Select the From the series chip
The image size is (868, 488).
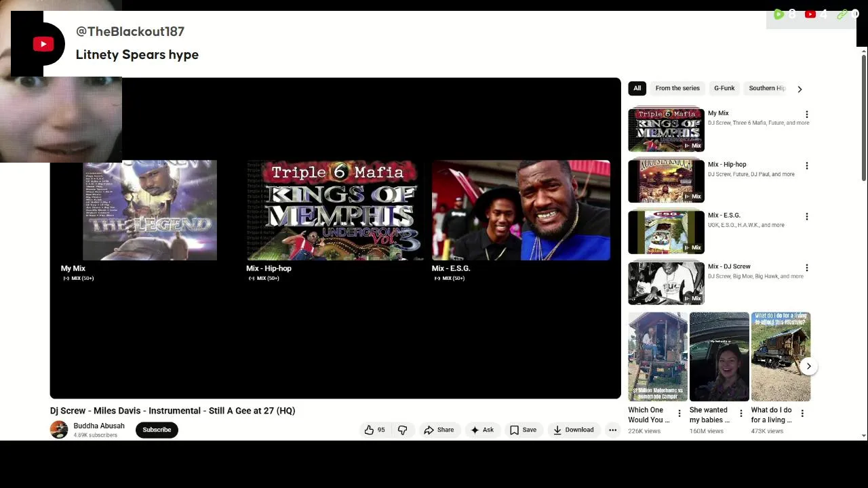click(x=677, y=88)
